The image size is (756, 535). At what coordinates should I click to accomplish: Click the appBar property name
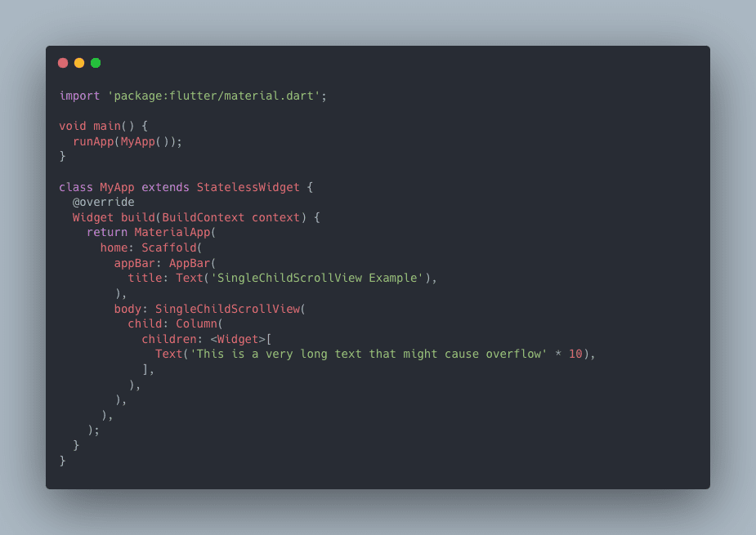(134, 263)
